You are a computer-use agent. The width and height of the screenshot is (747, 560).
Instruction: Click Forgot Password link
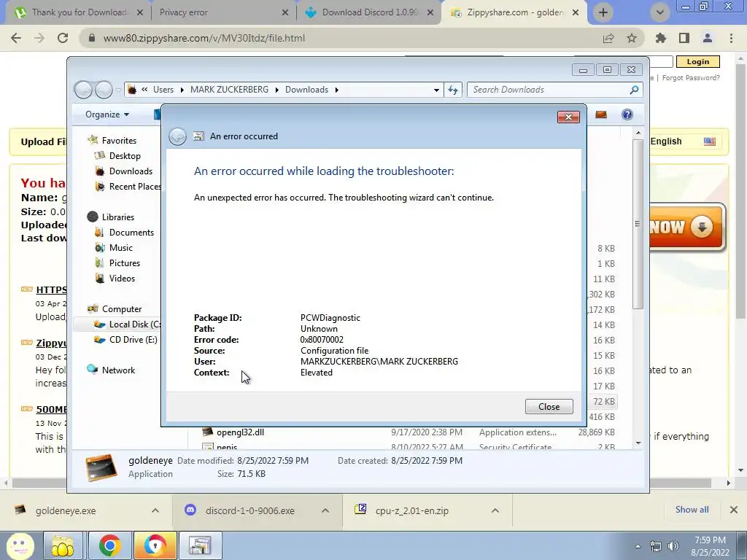(691, 77)
